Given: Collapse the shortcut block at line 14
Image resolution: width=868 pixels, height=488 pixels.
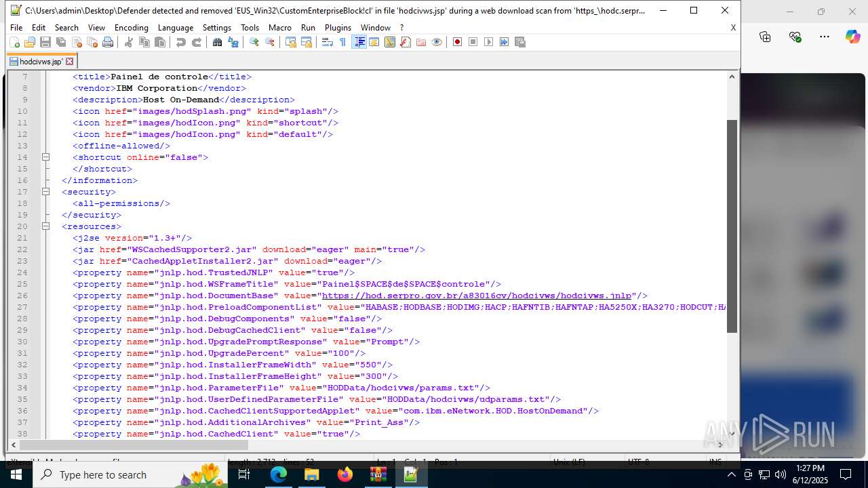Looking at the screenshot, I should pos(45,157).
